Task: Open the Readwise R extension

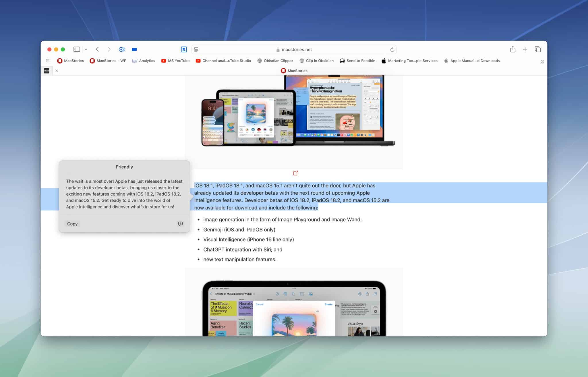Action: [184, 49]
